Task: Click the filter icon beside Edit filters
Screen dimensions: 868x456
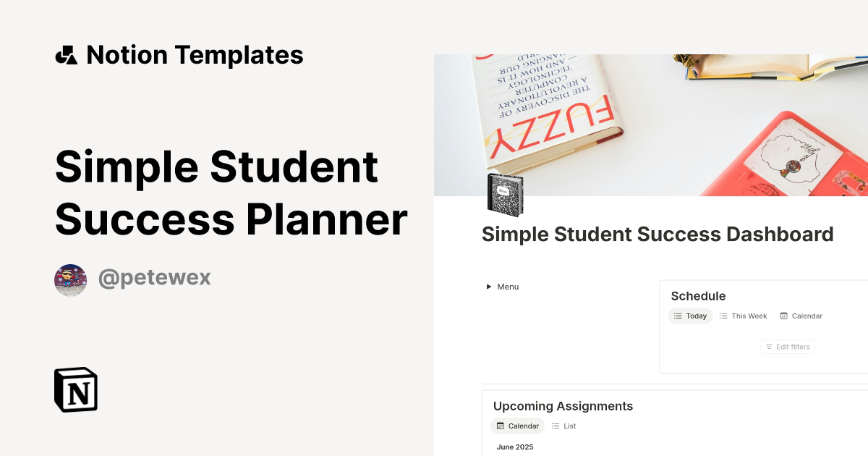Action: pyautogui.click(x=769, y=347)
